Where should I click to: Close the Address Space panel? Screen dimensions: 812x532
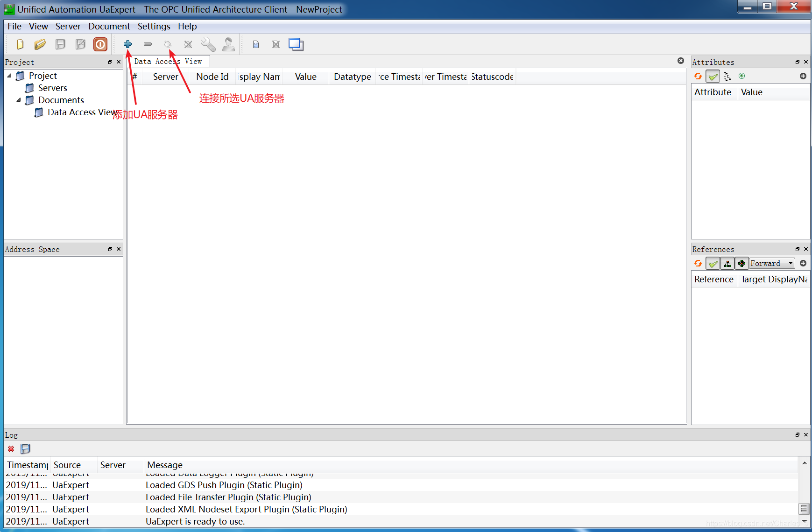tap(119, 249)
